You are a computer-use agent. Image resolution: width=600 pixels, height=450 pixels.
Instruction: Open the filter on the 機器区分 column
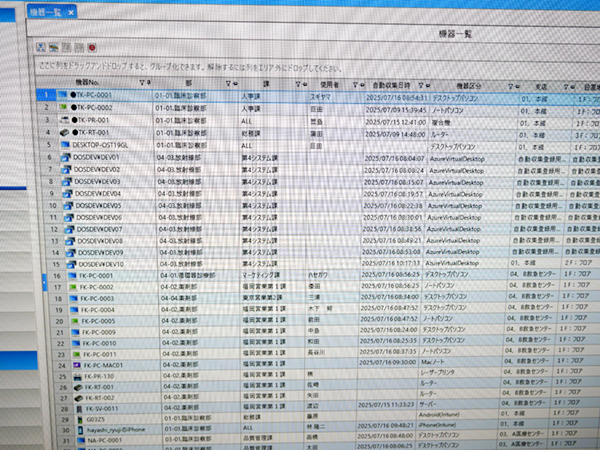pyautogui.click(x=510, y=86)
